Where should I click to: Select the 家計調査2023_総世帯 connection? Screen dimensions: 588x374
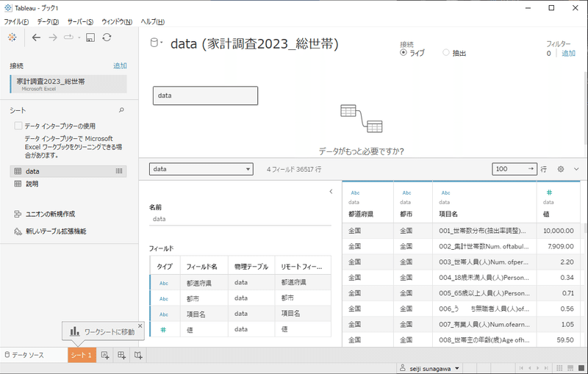68,84
